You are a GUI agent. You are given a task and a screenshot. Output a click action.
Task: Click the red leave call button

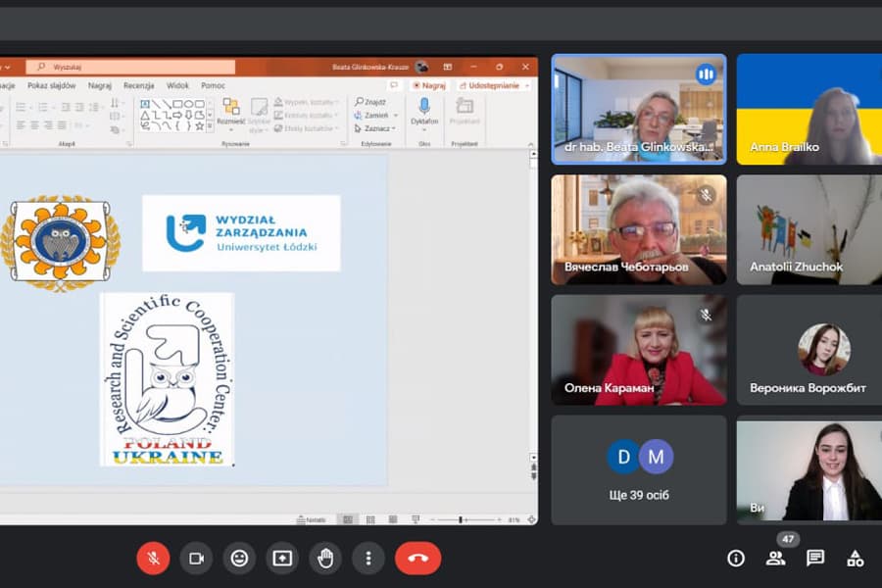click(x=417, y=558)
